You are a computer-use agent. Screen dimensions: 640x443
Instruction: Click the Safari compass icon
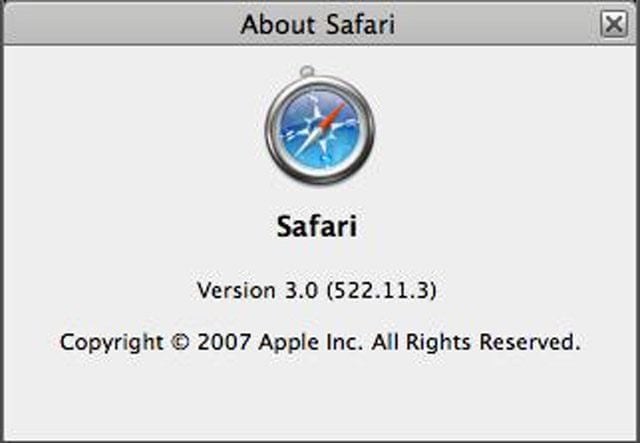pyautogui.click(x=320, y=126)
